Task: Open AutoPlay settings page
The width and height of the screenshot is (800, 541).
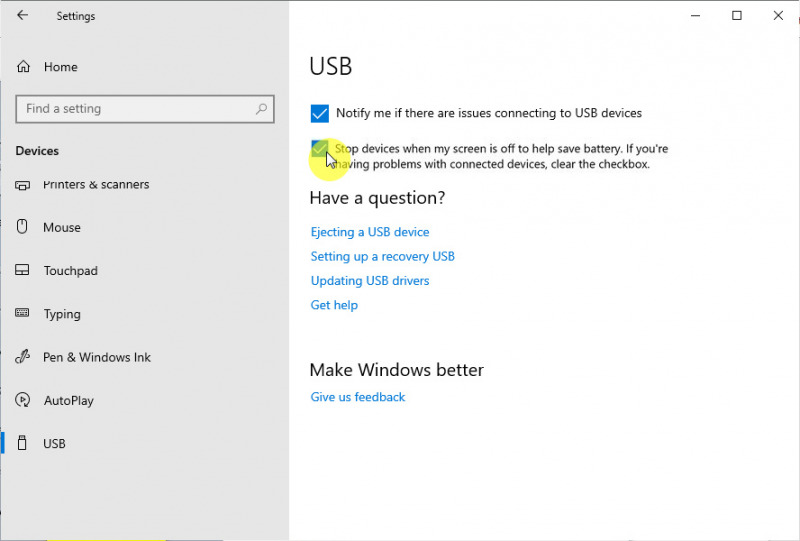Action: [x=69, y=401]
